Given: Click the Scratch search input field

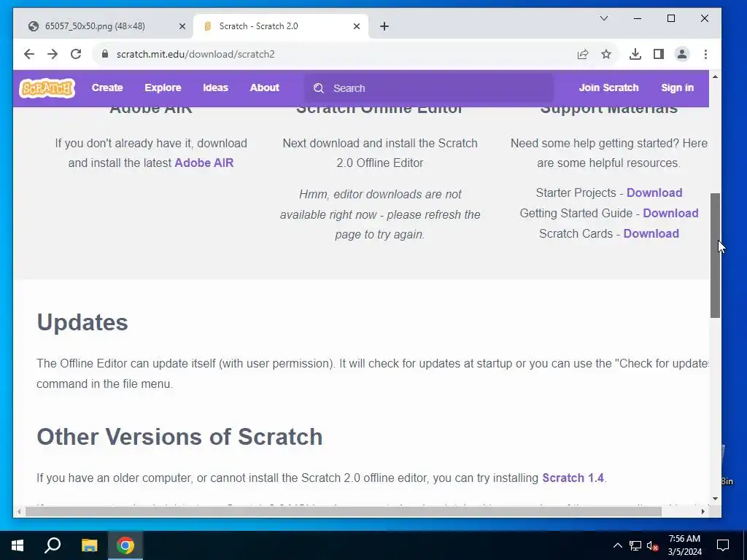Looking at the screenshot, I should pos(429,88).
